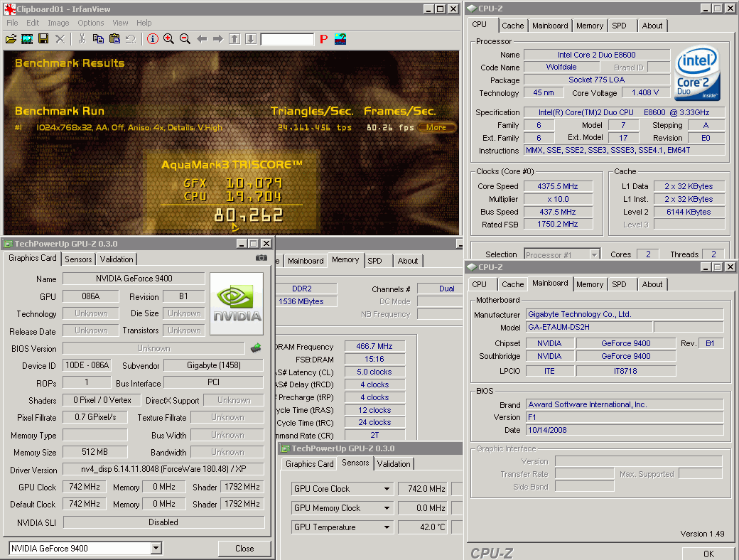Click the Close button in GPU-Z
This screenshot has height=560, width=739.
pyautogui.click(x=244, y=548)
